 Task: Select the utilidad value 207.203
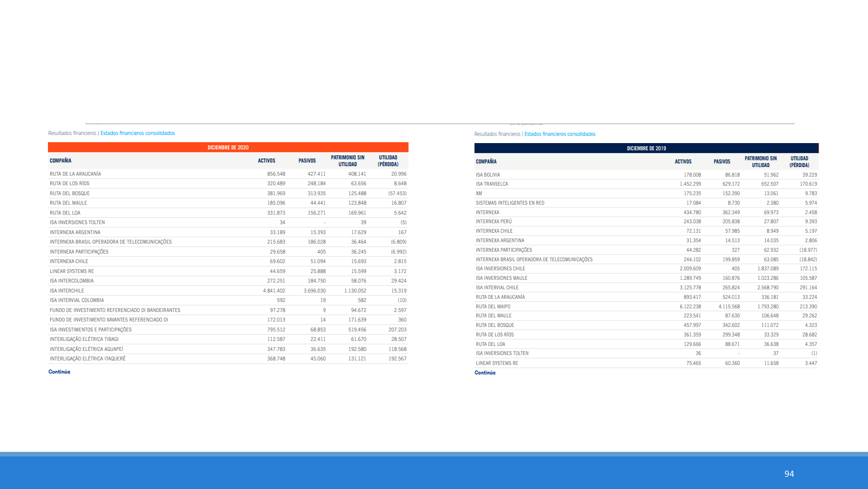tap(398, 330)
